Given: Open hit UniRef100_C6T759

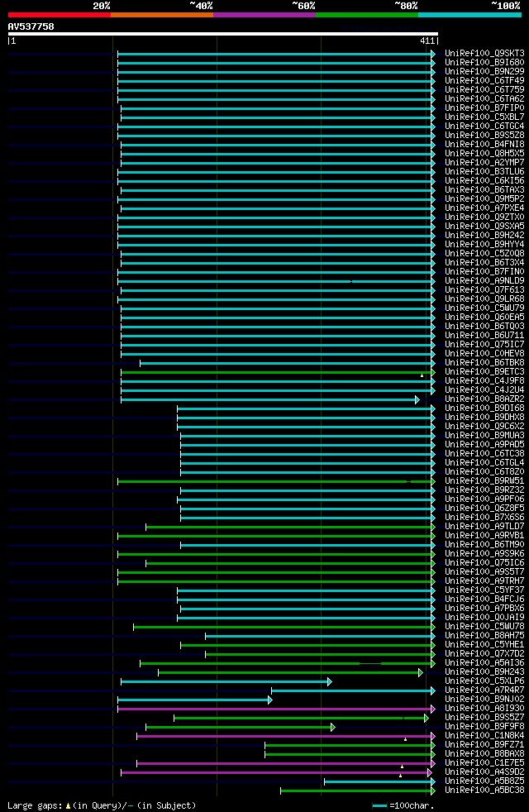Looking at the screenshot, I should (484, 89).
